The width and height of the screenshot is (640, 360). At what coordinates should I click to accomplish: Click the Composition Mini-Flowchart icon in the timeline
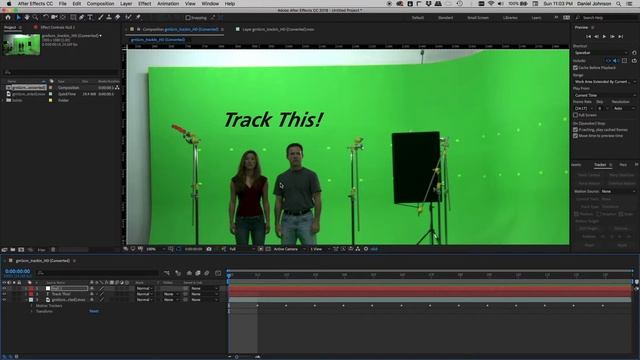tap(167, 273)
